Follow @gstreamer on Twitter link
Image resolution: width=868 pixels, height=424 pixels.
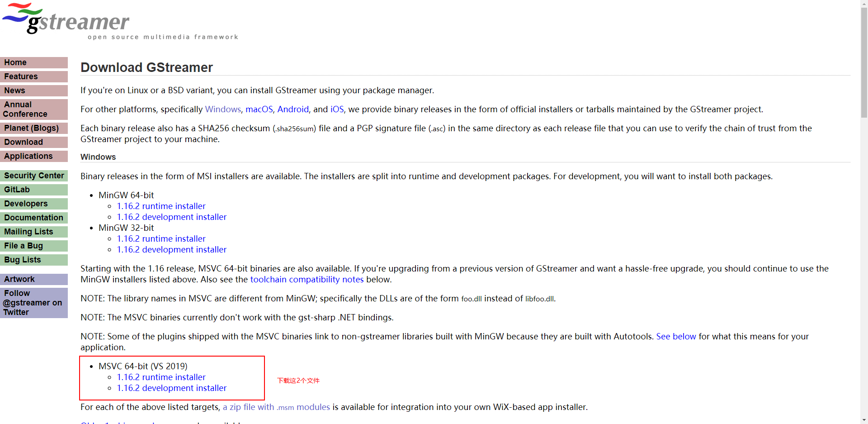point(34,303)
